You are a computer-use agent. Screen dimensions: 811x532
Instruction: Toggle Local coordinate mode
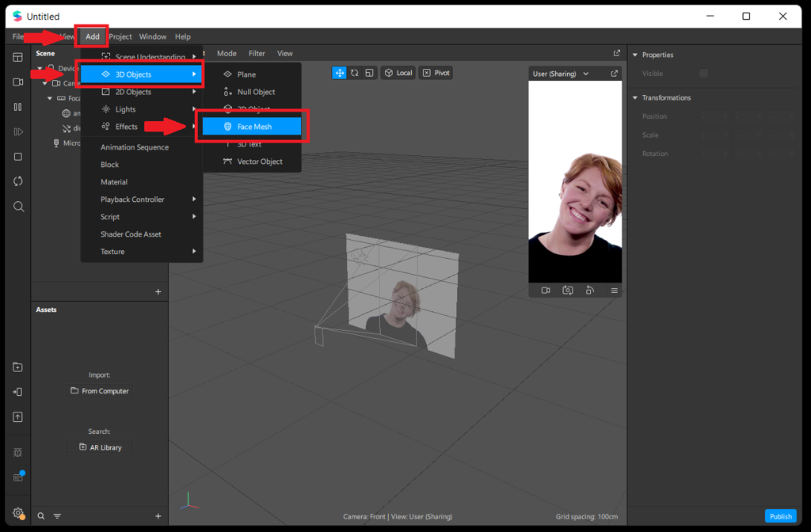(x=398, y=73)
